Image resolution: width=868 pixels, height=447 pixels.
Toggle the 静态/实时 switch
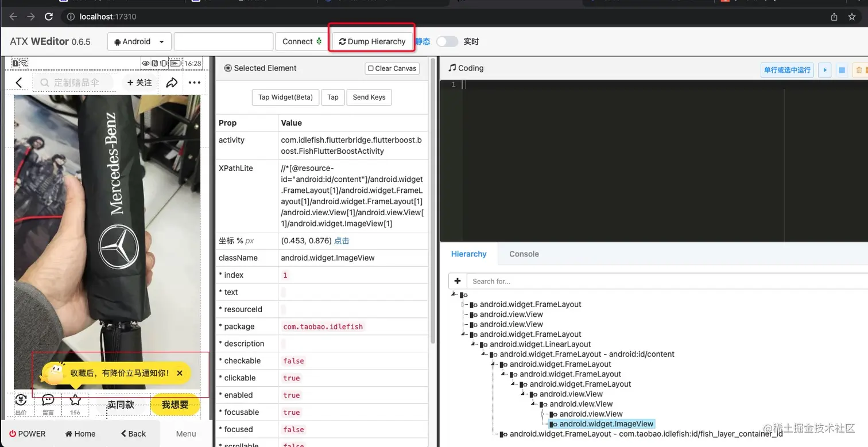(447, 41)
